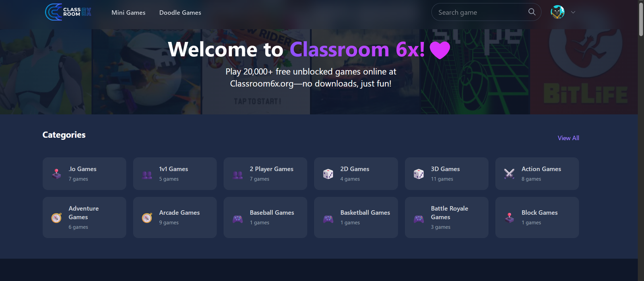Open the 3D Games category title
644x281 pixels.
click(x=445, y=169)
